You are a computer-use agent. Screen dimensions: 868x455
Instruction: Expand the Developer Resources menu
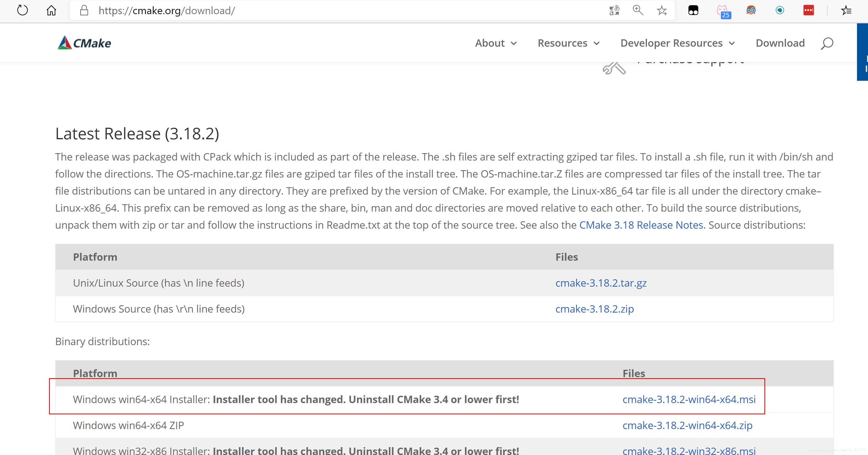click(677, 43)
